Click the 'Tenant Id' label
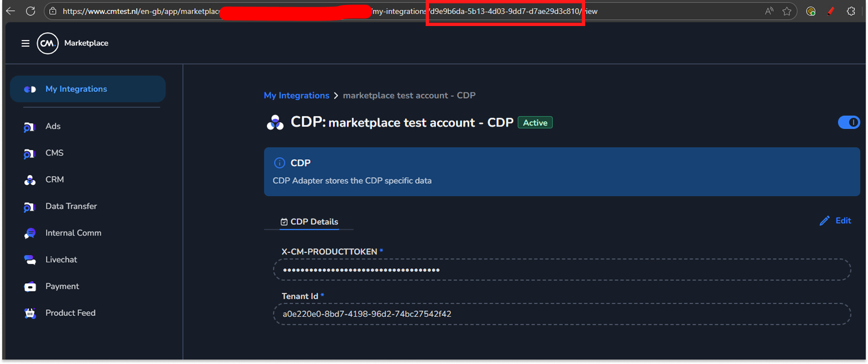The image size is (868, 364). [x=300, y=296]
